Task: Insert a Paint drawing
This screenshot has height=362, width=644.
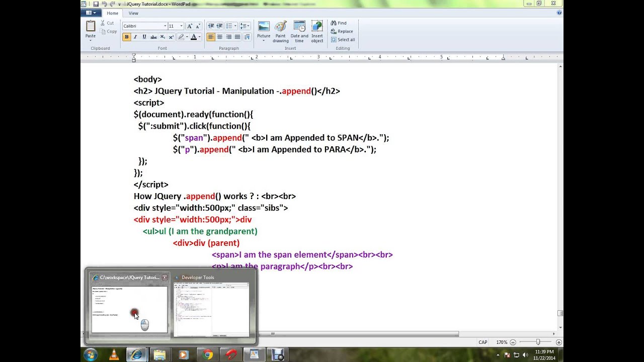Action: pyautogui.click(x=281, y=32)
